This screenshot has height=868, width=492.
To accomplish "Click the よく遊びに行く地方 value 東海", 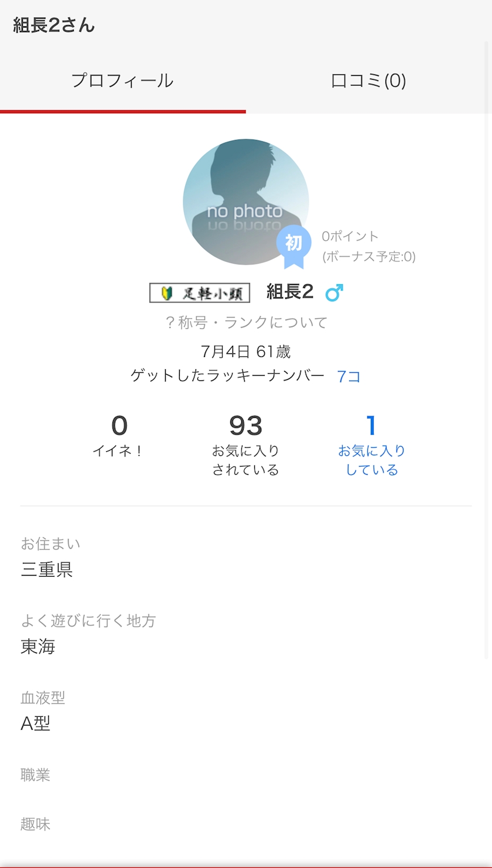I will (x=38, y=647).
